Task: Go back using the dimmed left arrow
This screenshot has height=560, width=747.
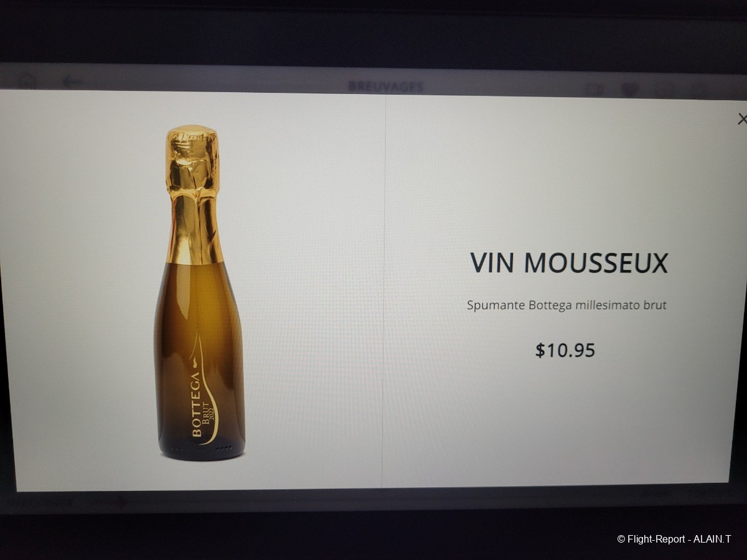Action: tap(73, 82)
